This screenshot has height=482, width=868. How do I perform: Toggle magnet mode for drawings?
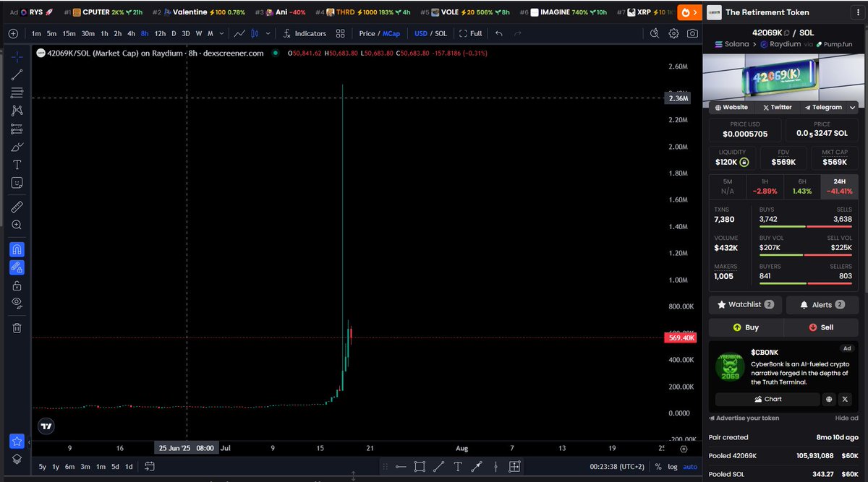point(17,249)
